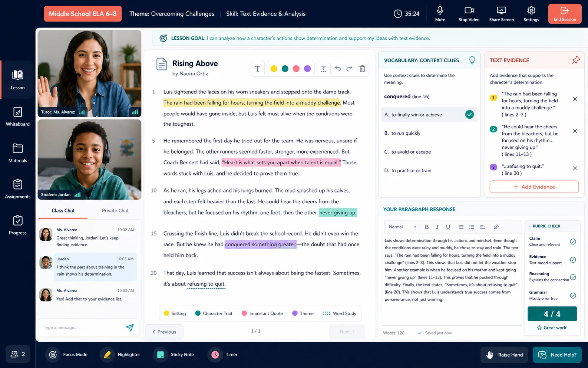
Task: Go to Assignments in the sidebar
Action: [17, 189]
